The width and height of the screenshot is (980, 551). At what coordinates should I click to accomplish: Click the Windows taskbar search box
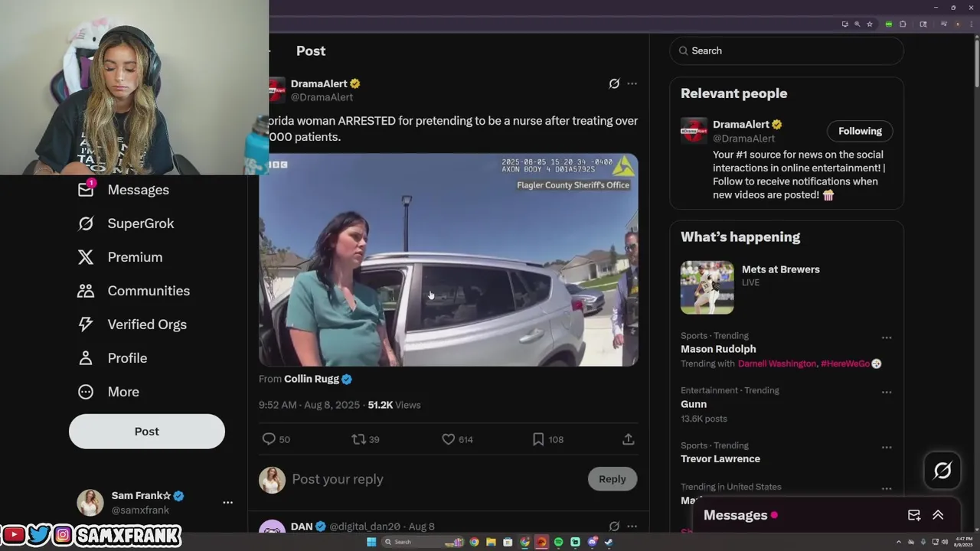[423, 542]
